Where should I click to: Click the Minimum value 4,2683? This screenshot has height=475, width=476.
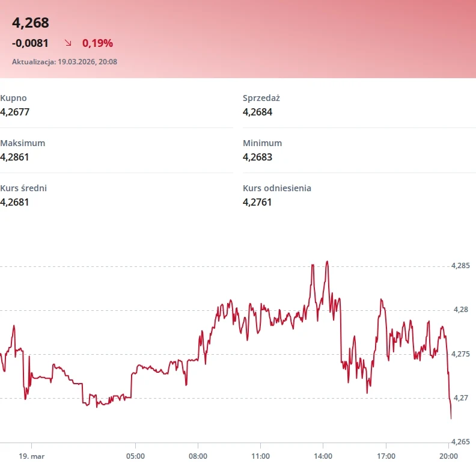coord(258,157)
